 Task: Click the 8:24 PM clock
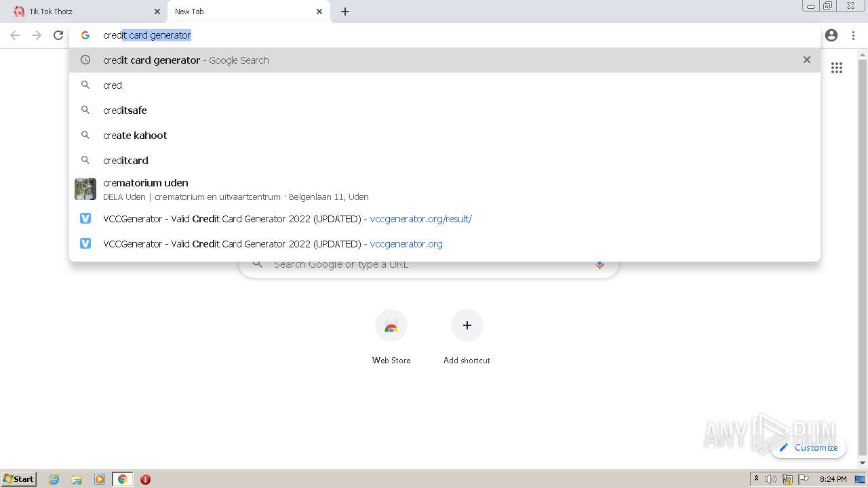tap(833, 479)
